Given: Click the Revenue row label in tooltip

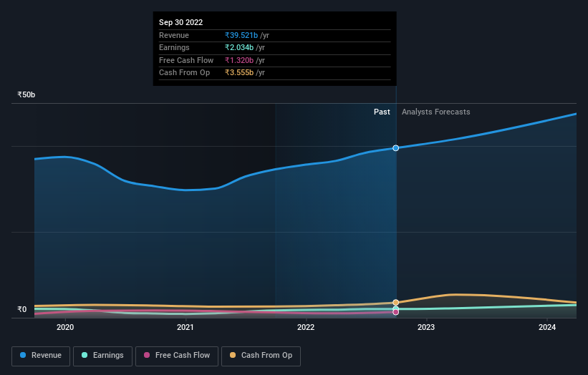Looking at the screenshot, I should tap(174, 35).
